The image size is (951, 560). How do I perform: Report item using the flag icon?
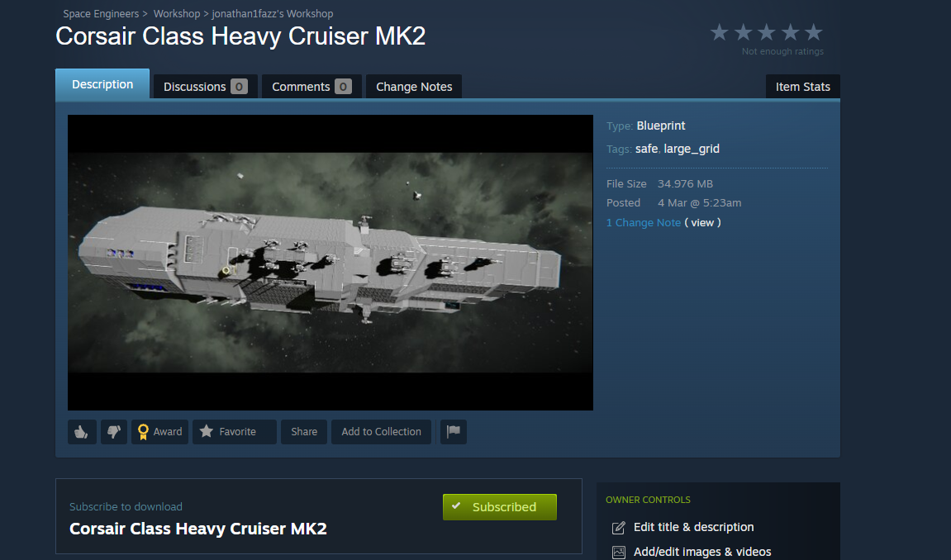[x=453, y=432]
